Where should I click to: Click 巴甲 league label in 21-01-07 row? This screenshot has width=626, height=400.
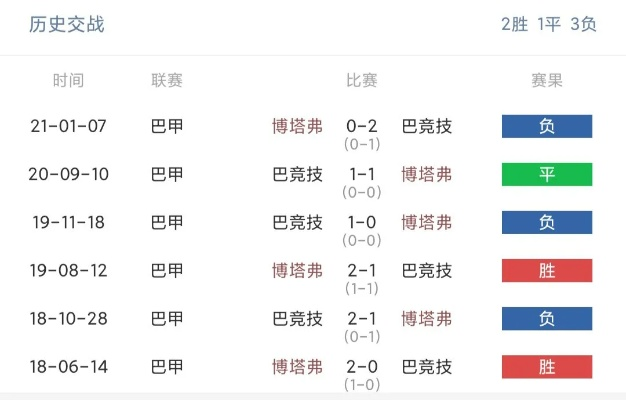click(167, 127)
